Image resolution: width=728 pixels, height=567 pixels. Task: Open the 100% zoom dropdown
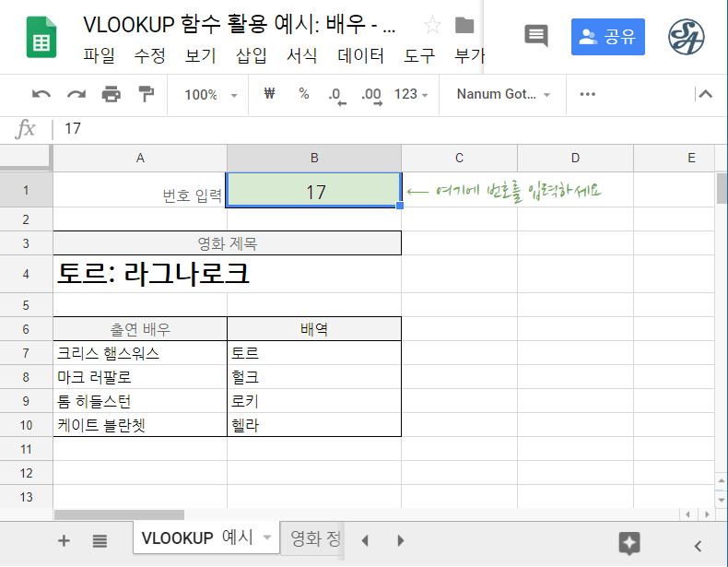211,95
